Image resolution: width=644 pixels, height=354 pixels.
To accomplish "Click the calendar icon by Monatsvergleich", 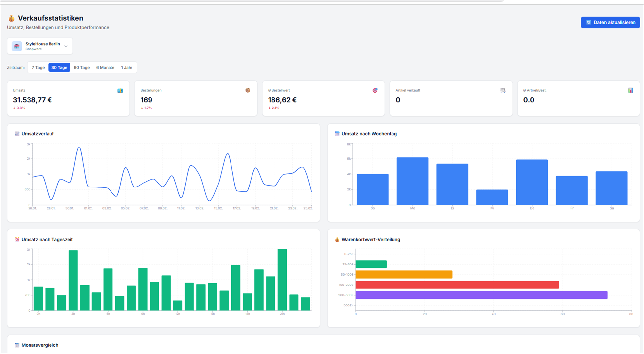I will click(17, 345).
